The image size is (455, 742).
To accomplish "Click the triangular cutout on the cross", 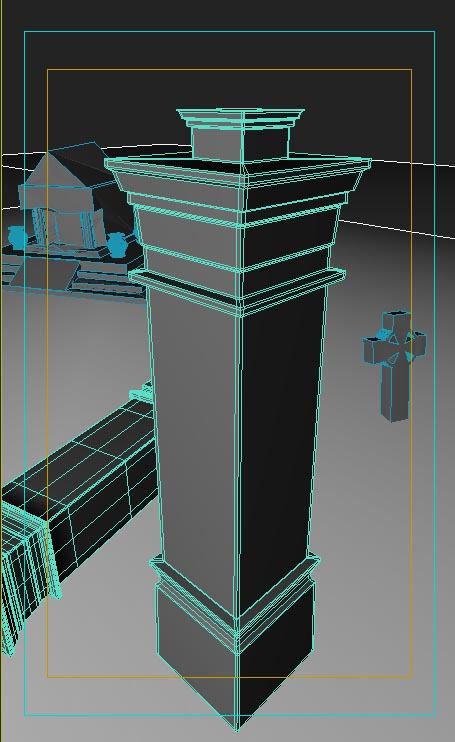I will [x=394, y=339].
